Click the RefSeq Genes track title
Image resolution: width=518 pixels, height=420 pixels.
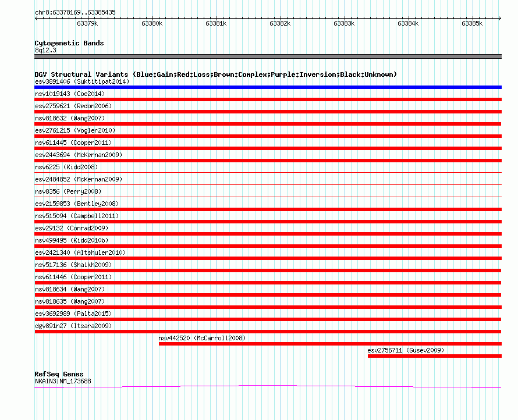coord(59,374)
